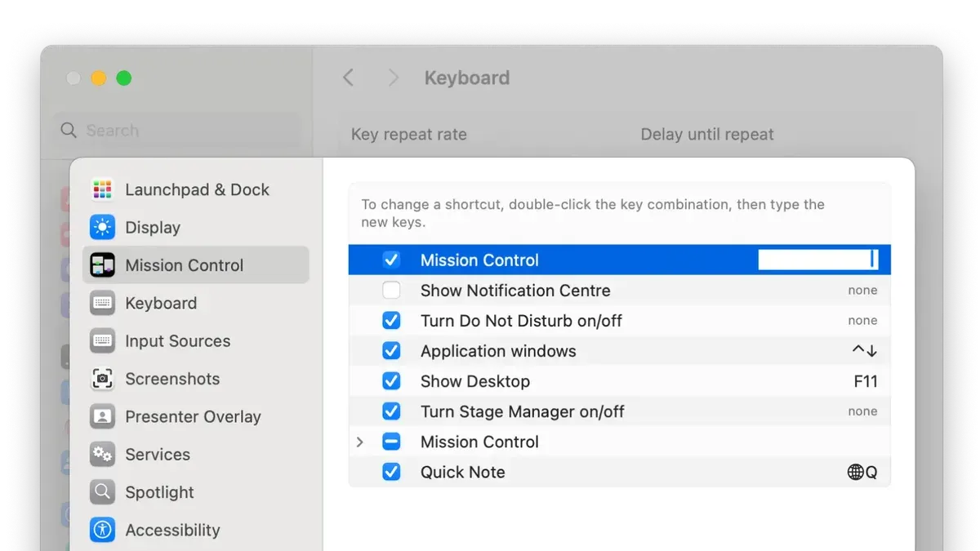Click the Services gears icon
Viewport: 980px width, 551px height.
click(102, 454)
